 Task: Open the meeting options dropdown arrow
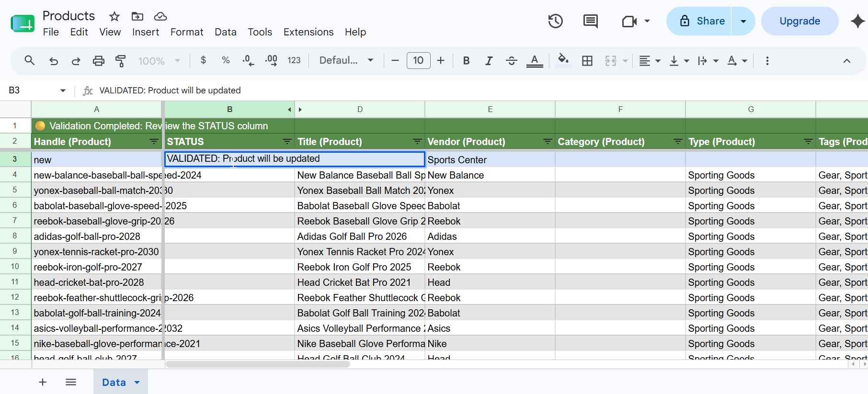(647, 21)
